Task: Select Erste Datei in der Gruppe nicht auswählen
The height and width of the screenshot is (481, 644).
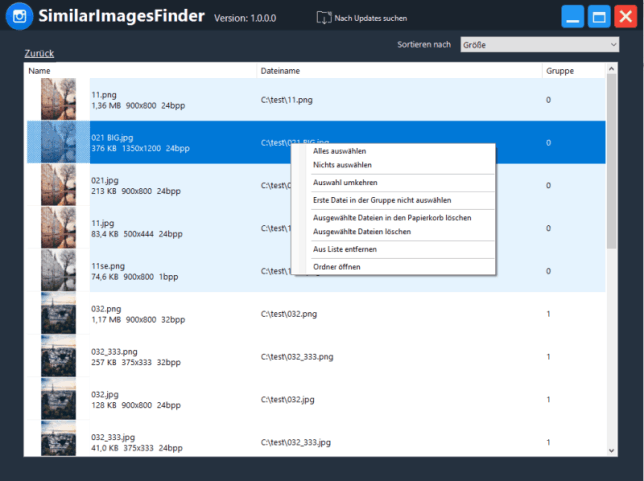Action: pos(382,200)
